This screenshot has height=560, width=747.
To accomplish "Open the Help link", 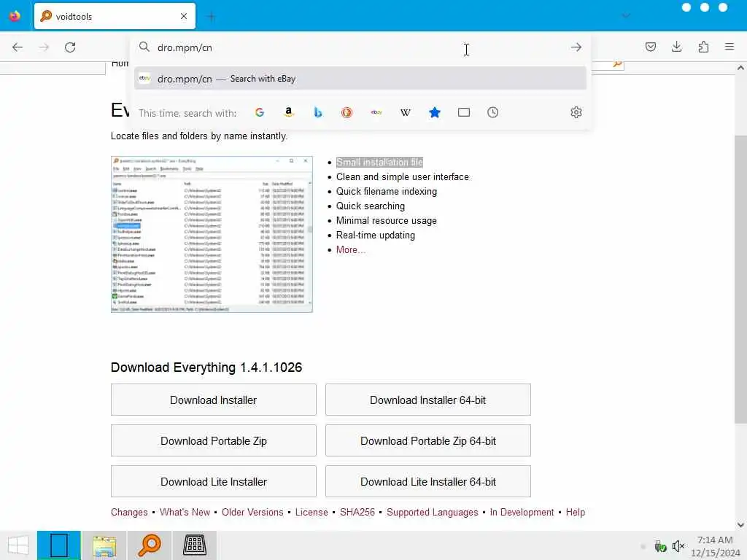I will coord(575,513).
